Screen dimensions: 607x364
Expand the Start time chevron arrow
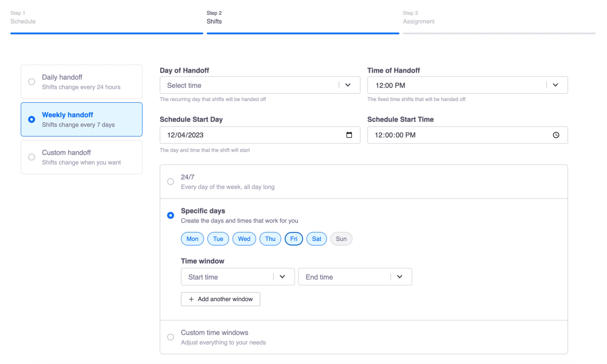coord(282,277)
